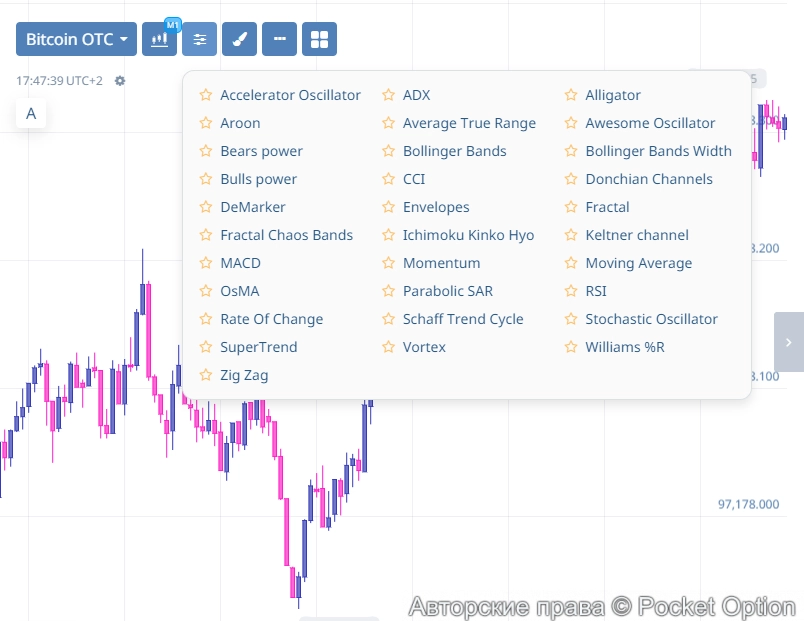Mark Alligator star as favorite
Screen dimensions: 804x621
571,95
